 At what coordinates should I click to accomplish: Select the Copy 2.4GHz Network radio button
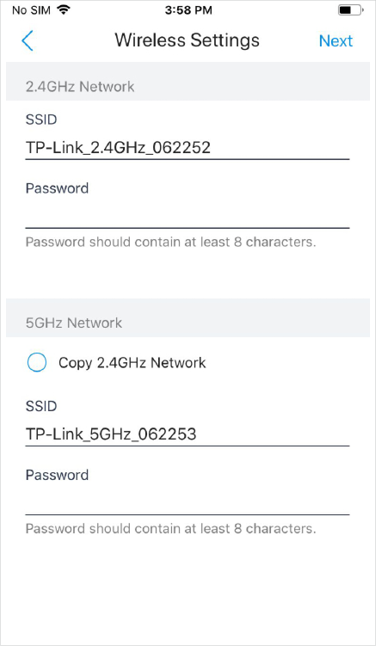tap(37, 363)
